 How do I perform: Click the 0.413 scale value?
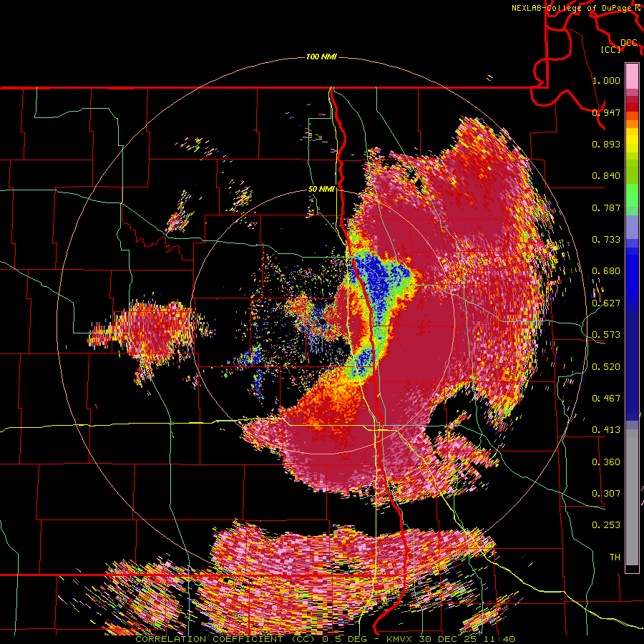pyautogui.click(x=606, y=430)
